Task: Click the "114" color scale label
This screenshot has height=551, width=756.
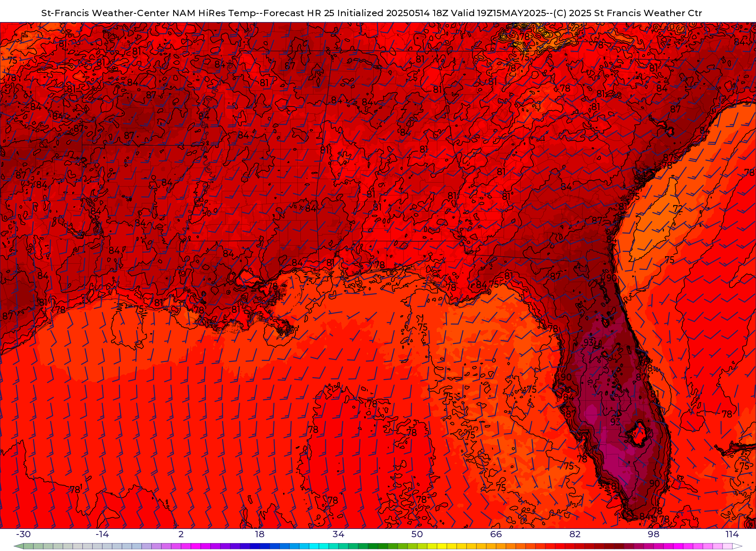Action: tap(732, 534)
